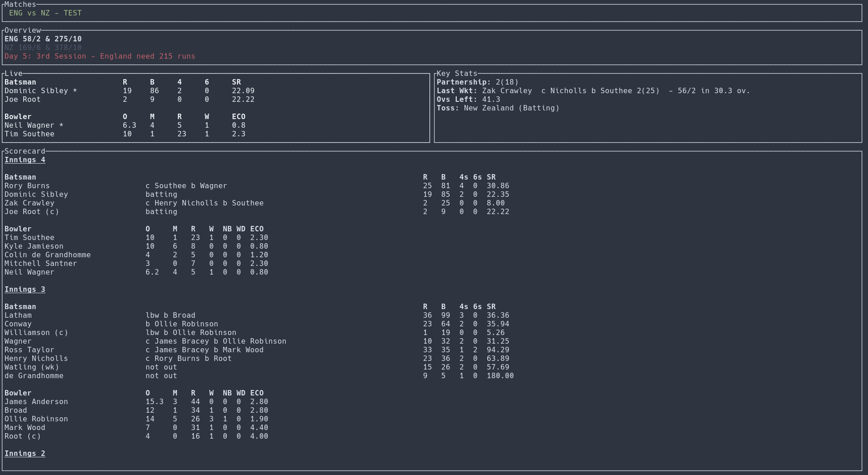This screenshot has width=868, height=475.
Task: Click the ENG 58/2 & 275/10 score line
Action: (x=43, y=39)
